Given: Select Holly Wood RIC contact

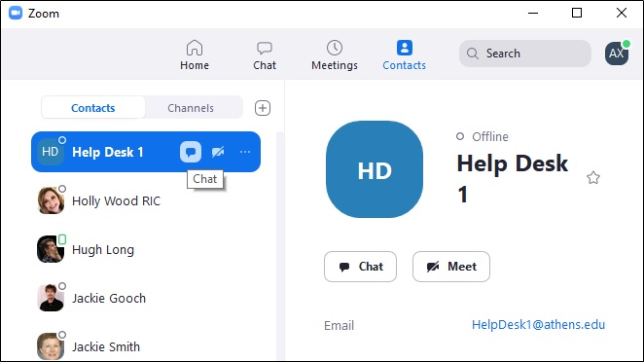Looking at the screenshot, I should tap(146, 200).
